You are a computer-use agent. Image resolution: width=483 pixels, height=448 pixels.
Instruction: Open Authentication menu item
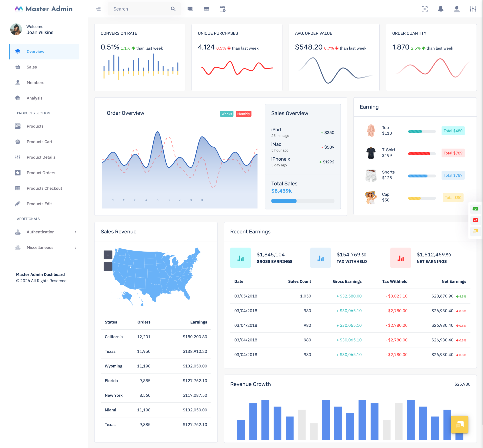pyautogui.click(x=44, y=232)
